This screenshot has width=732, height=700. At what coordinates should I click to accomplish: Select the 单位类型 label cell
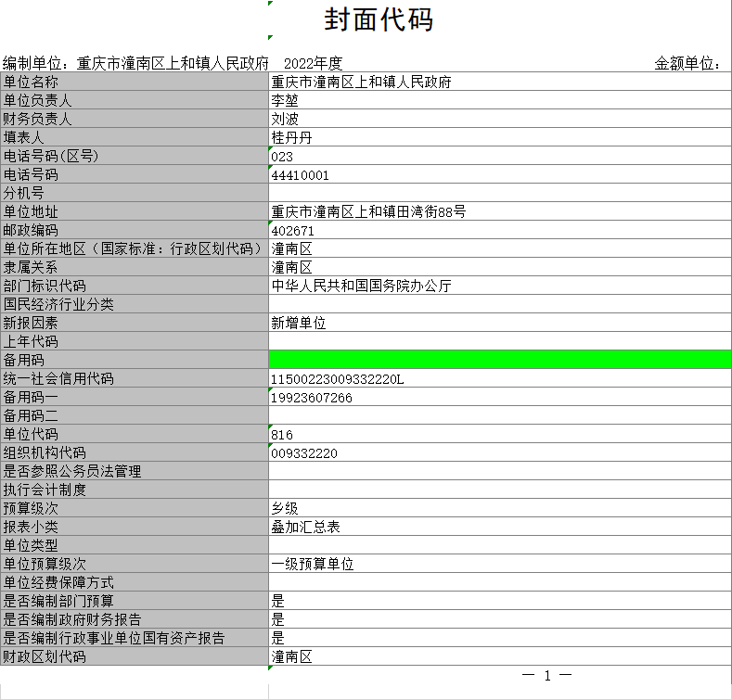(135, 545)
